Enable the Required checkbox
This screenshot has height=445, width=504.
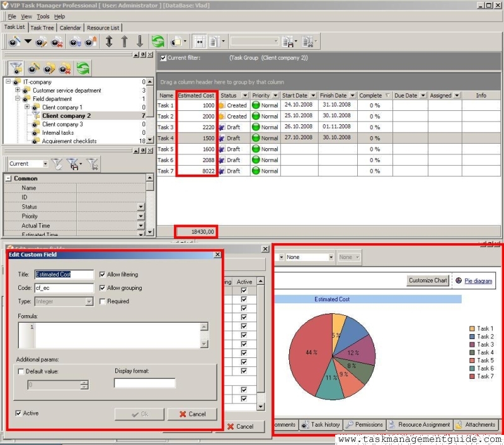(102, 301)
